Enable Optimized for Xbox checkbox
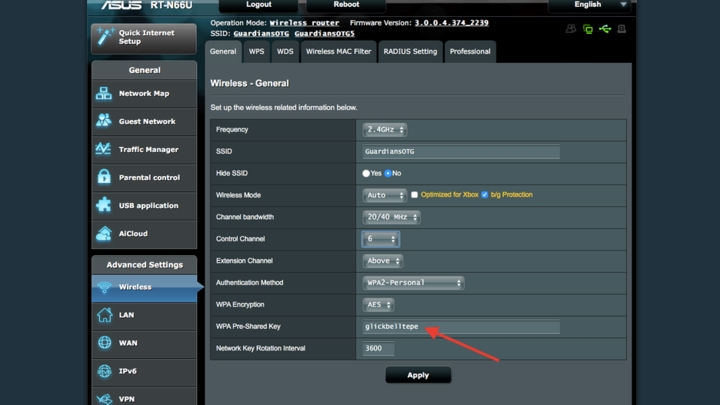 click(x=414, y=195)
